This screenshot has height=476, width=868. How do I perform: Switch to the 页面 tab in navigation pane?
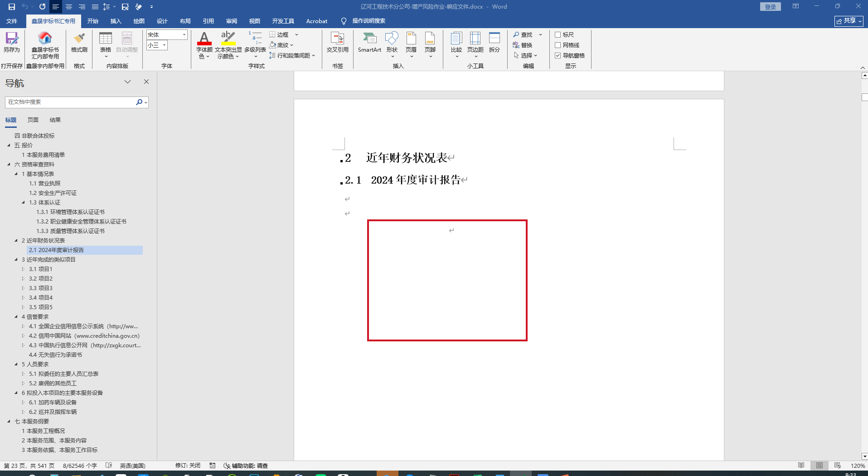[x=33, y=120]
